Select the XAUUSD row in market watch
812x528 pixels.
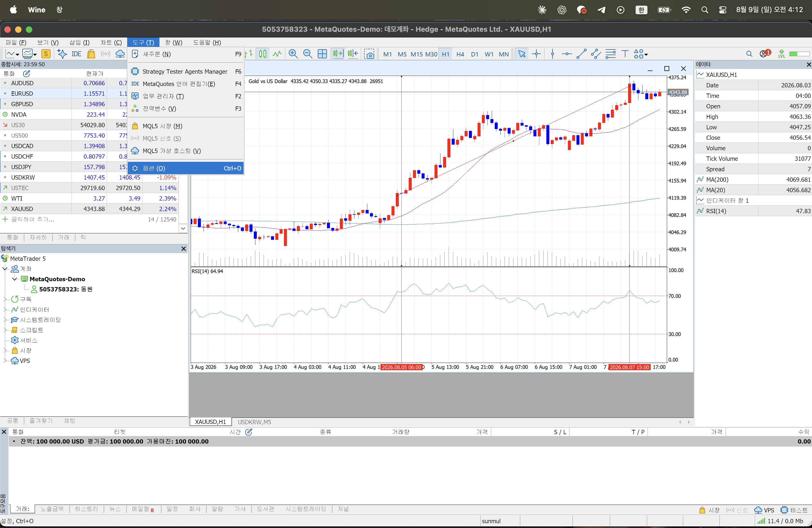tap(89, 209)
